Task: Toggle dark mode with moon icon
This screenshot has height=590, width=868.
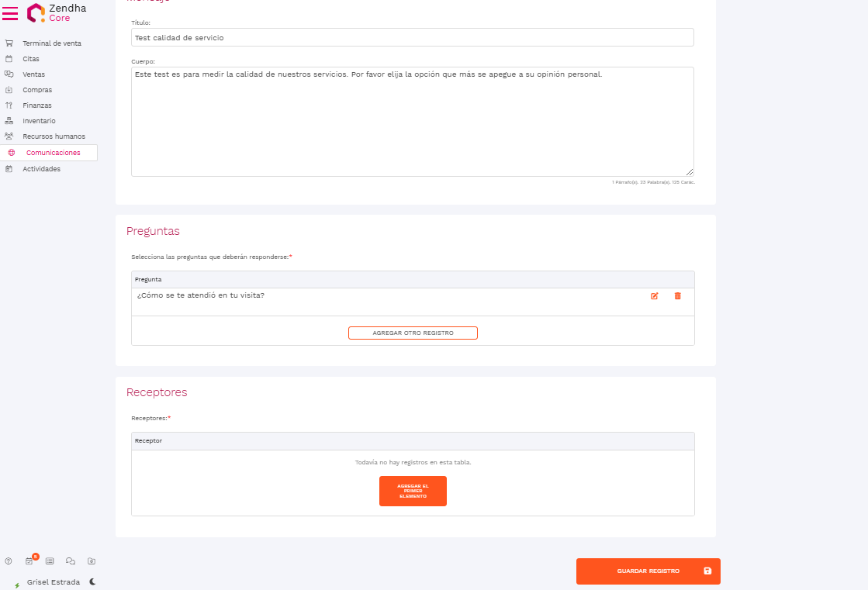Action: coord(92,581)
